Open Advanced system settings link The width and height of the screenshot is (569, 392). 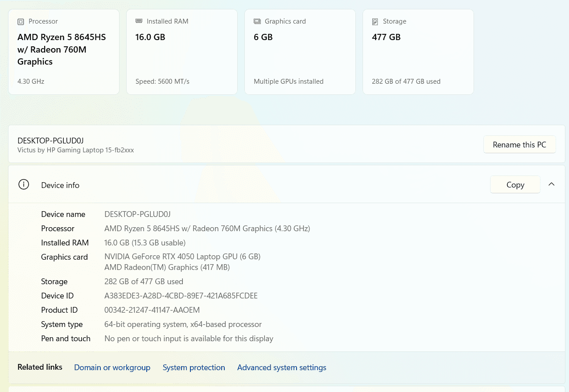click(282, 367)
